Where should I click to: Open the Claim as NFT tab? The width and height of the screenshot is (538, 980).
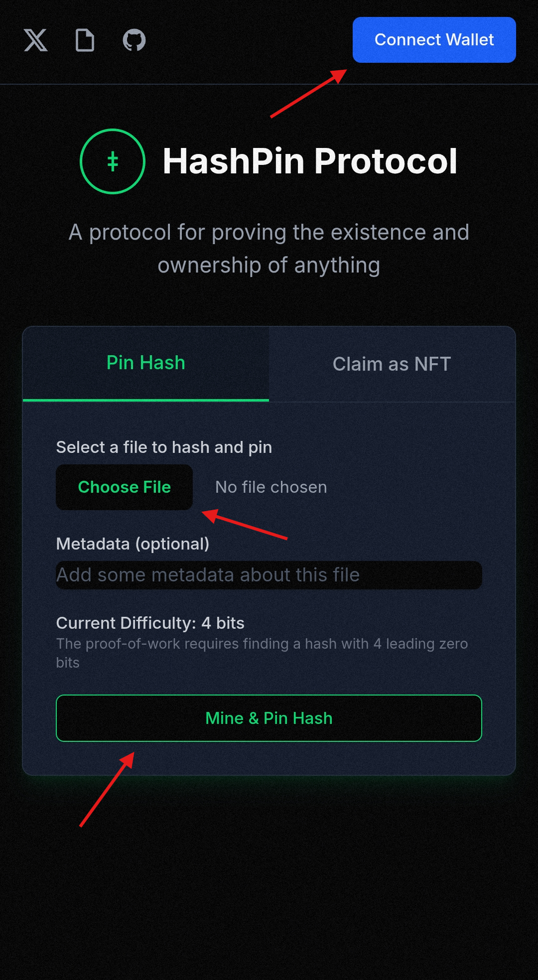tap(392, 364)
